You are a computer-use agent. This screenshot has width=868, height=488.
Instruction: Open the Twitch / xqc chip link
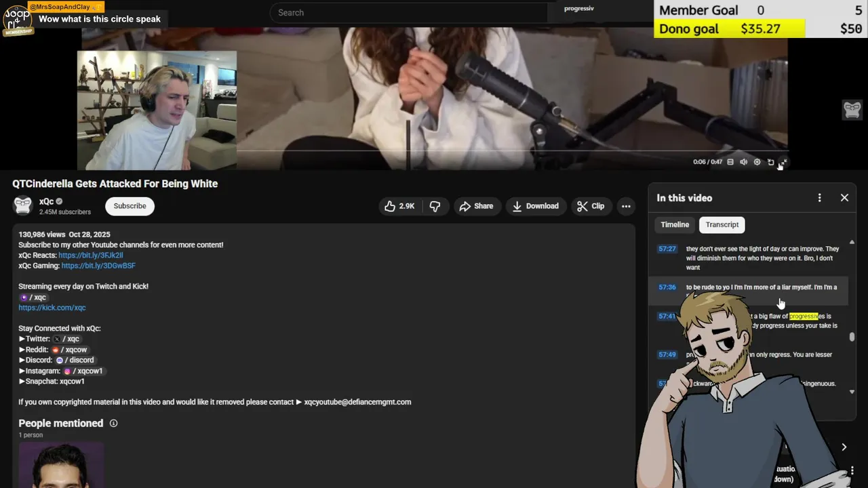(x=33, y=298)
